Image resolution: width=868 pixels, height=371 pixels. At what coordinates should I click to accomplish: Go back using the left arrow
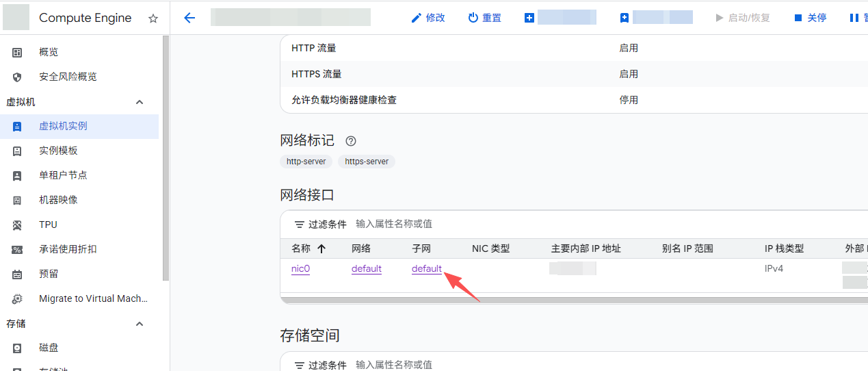pyautogui.click(x=189, y=18)
